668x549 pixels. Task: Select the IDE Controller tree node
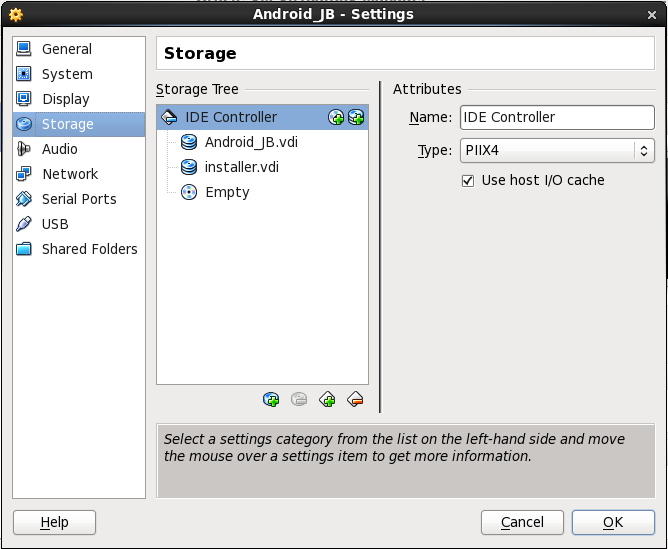point(231,117)
